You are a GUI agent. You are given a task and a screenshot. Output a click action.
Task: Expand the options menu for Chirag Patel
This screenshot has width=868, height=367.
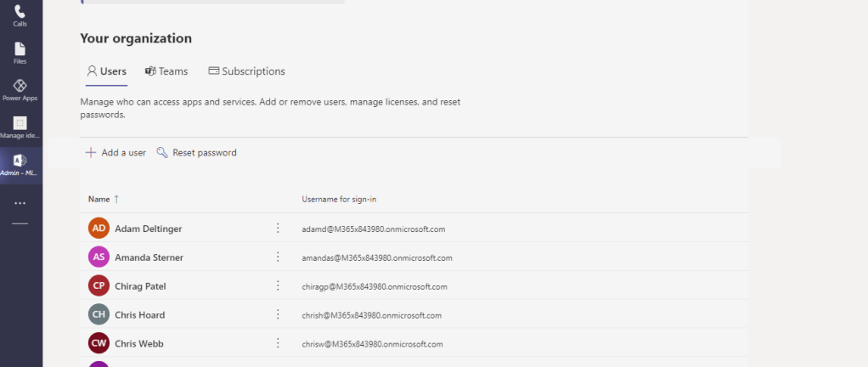278,286
